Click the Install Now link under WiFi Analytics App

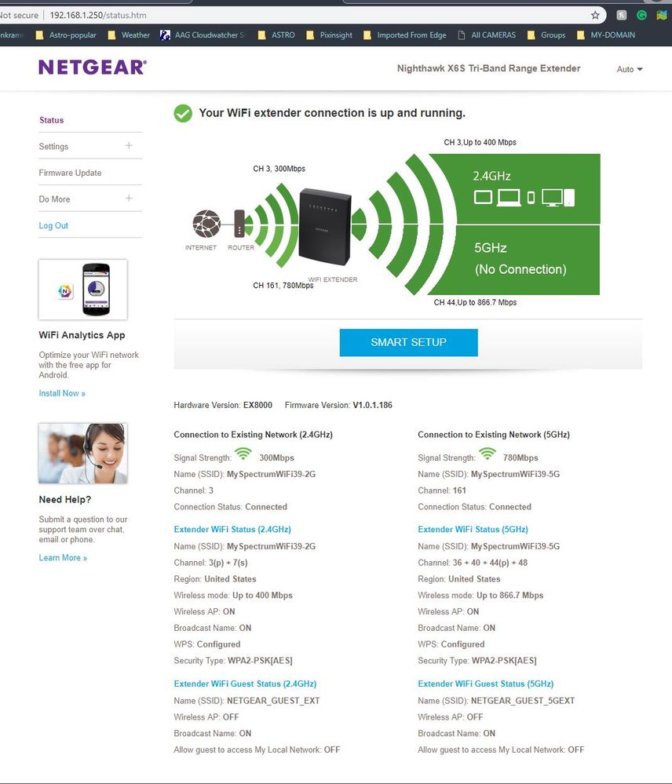click(x=62, y=393)
